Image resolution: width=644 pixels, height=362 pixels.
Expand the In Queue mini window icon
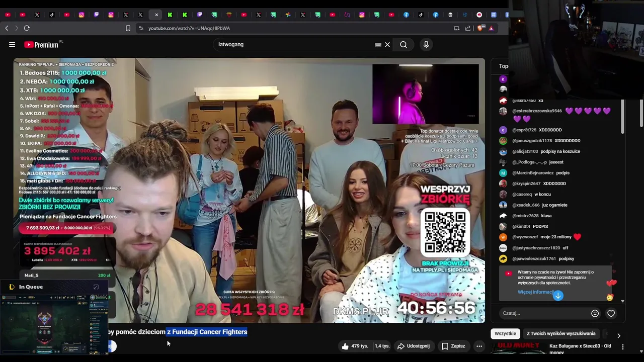click(x=96, y=287)
